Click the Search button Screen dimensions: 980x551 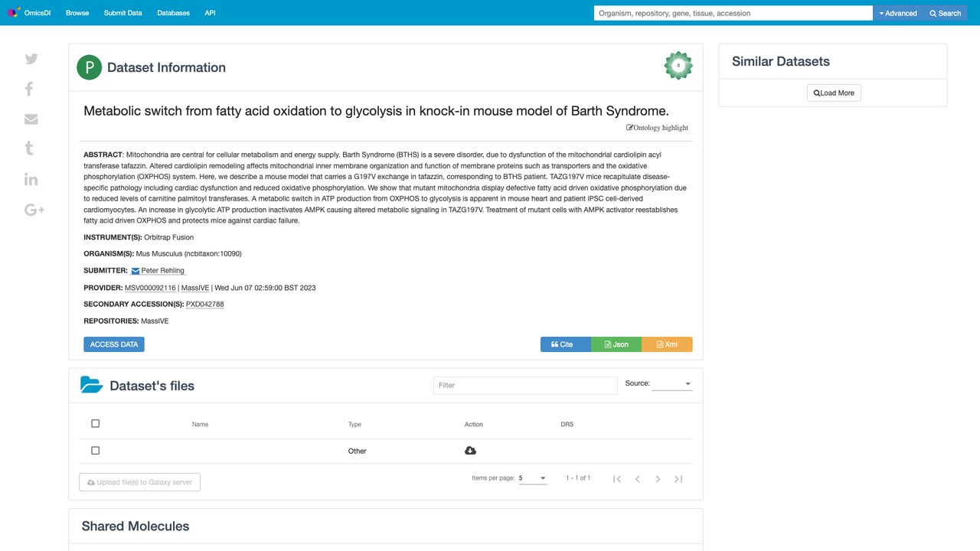(x=945, y=13)
